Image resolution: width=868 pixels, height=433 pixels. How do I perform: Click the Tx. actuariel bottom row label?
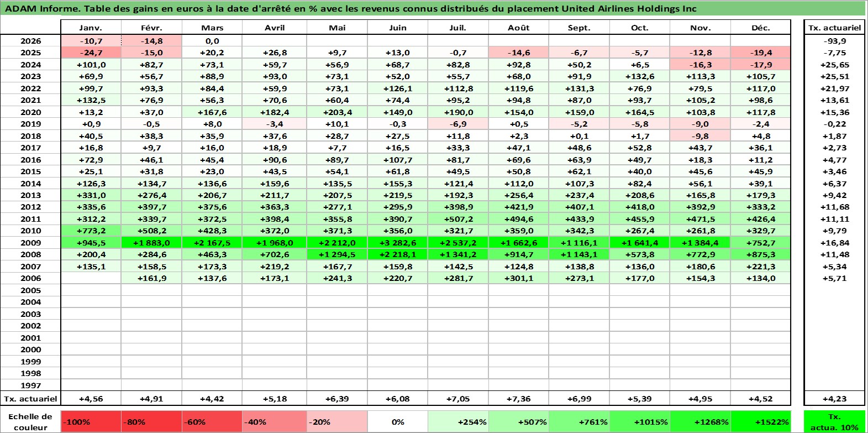point(31,399)
